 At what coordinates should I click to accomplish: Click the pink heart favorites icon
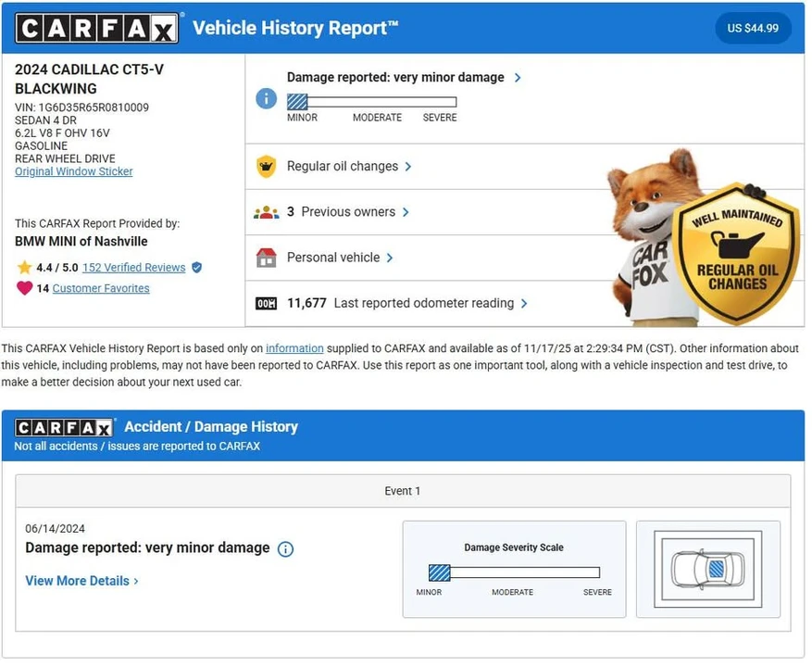point(24,289)
